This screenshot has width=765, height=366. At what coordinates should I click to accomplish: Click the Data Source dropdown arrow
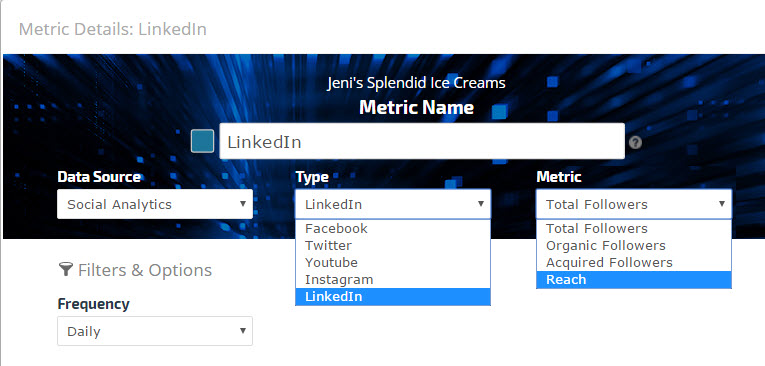point(242,203)
